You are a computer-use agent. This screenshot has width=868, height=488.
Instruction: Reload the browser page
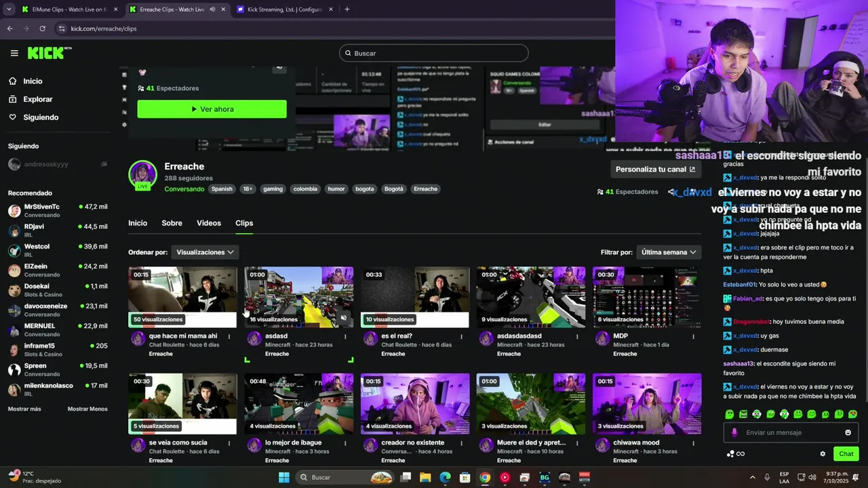[42, 28]
